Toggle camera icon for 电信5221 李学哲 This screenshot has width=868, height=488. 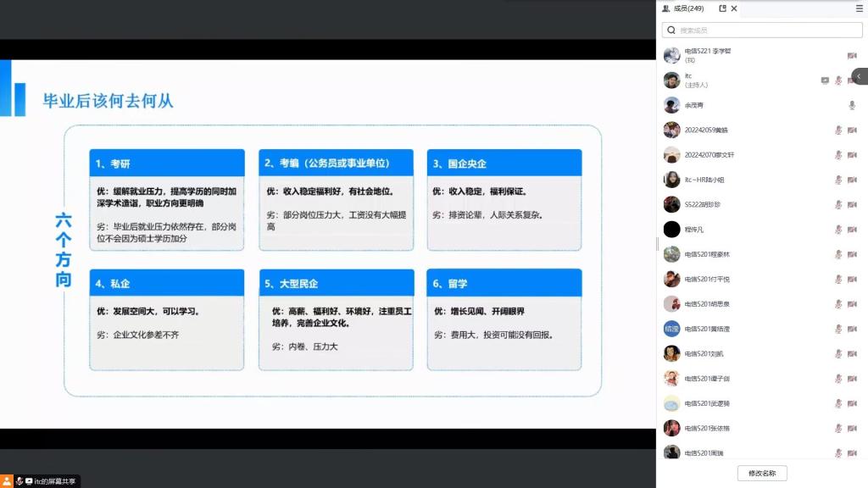click(852, 56)
